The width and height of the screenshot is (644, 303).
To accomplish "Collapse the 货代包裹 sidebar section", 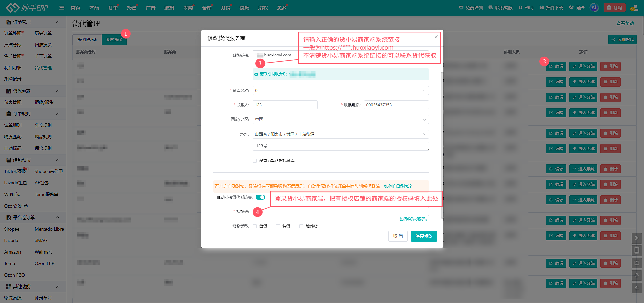I will coord(57,91).
